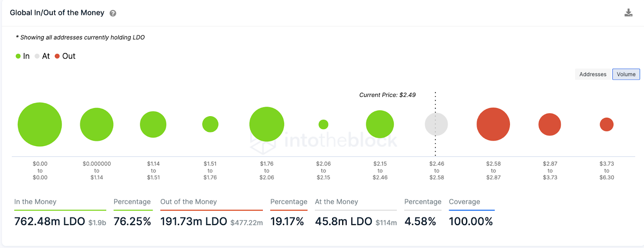Click the $1.14 to $1.51 bubble
The width and height of the screenshot is (644, 248).
(153, 125)
